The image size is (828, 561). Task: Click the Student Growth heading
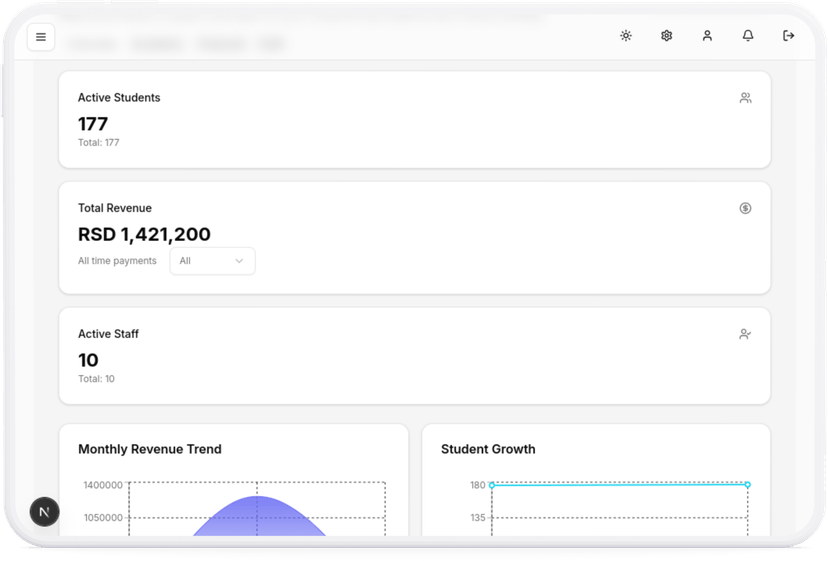[x=488, y=449]
